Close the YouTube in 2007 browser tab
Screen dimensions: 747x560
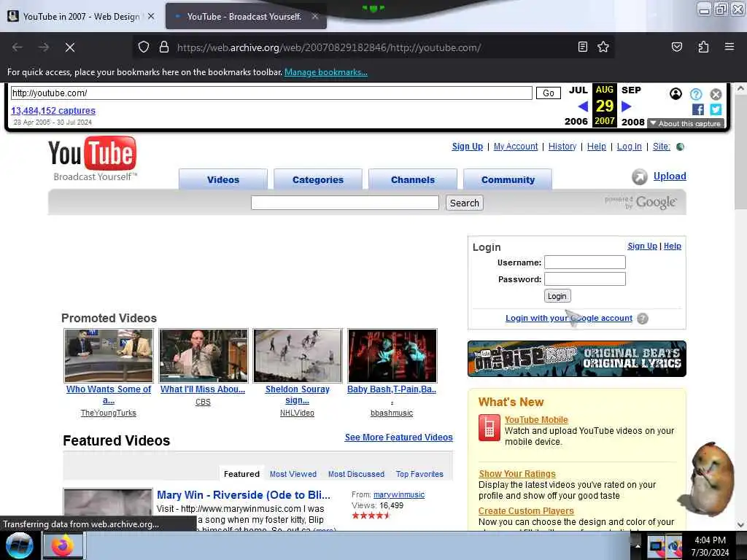[x=151, y=16]
